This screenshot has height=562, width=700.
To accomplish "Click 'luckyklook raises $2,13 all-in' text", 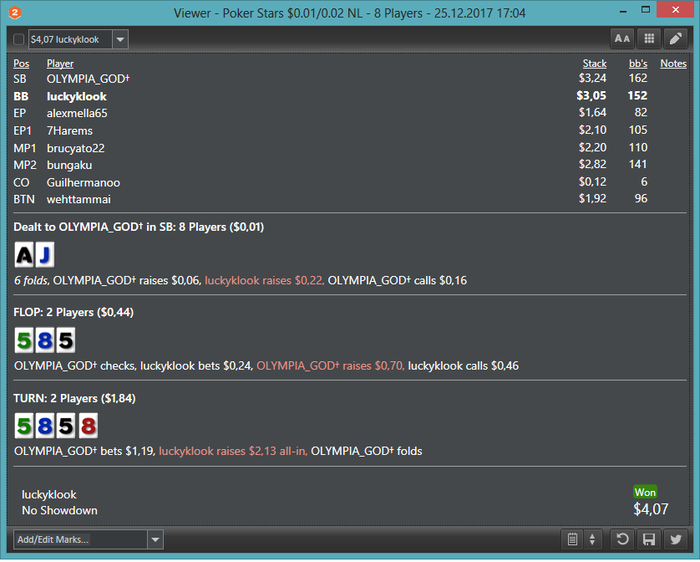I will pos(233,451).
